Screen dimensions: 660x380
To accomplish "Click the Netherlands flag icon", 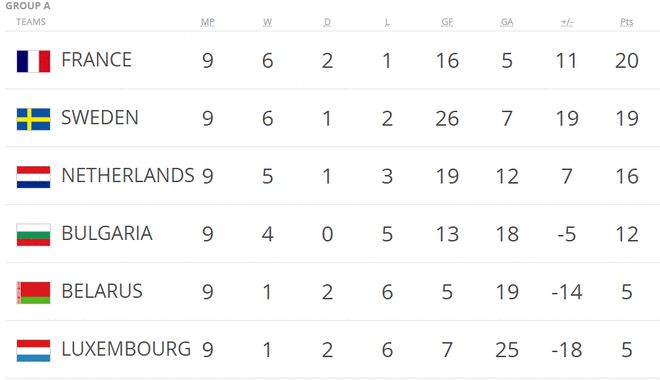I will point(33,177).
